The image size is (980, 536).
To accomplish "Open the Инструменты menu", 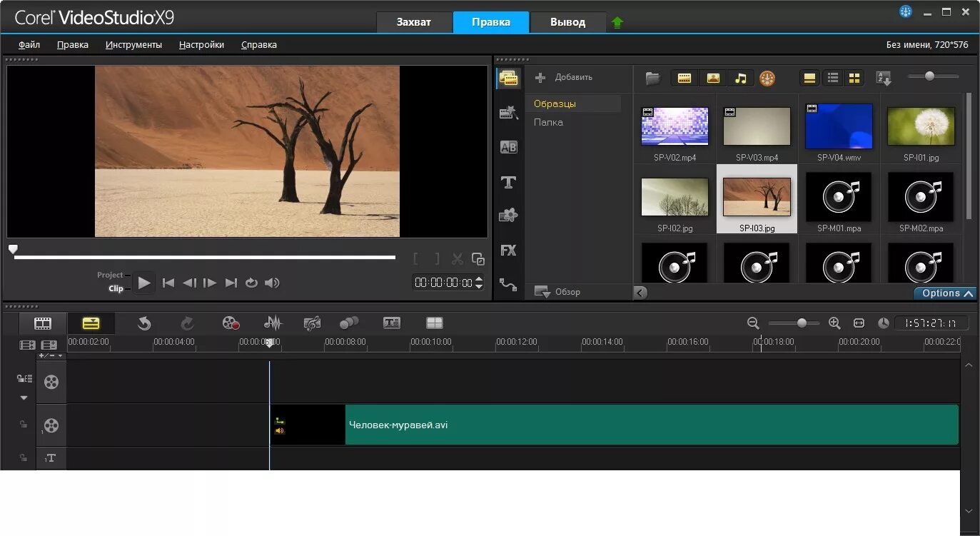I will coord(133,44).
